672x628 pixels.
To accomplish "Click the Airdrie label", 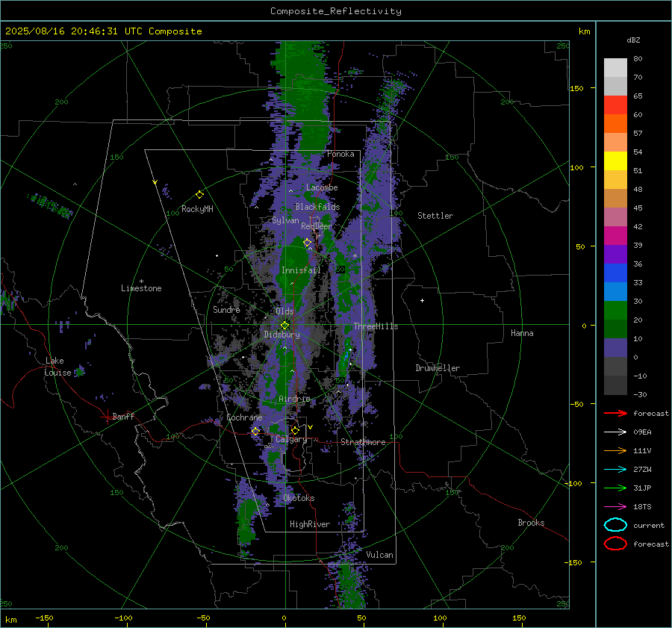I will tap(294, 399).
